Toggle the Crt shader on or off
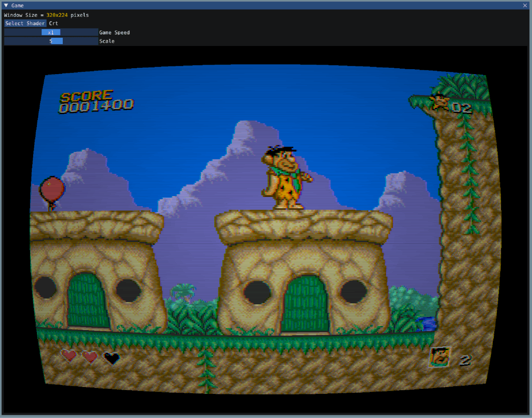This screenshot has width=532, height=418. (53, 23)
